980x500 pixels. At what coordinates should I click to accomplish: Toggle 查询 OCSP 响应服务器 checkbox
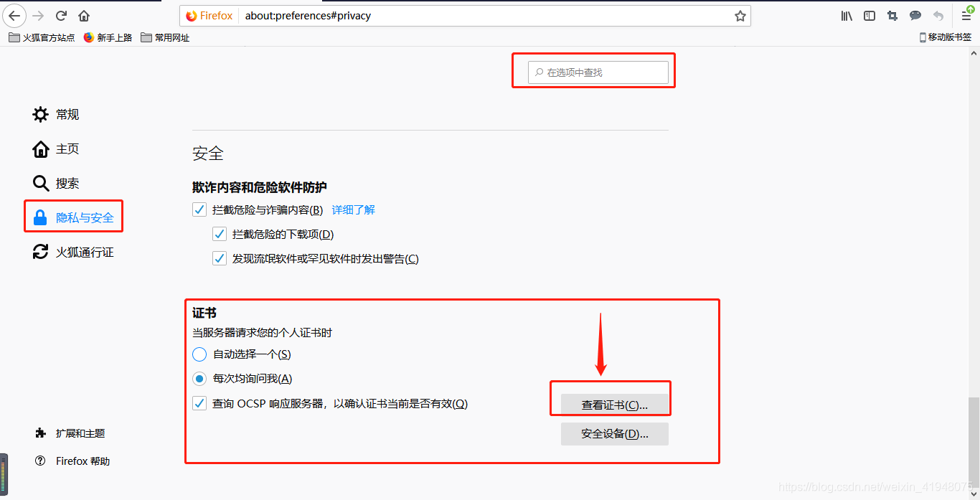coord(199,404)
